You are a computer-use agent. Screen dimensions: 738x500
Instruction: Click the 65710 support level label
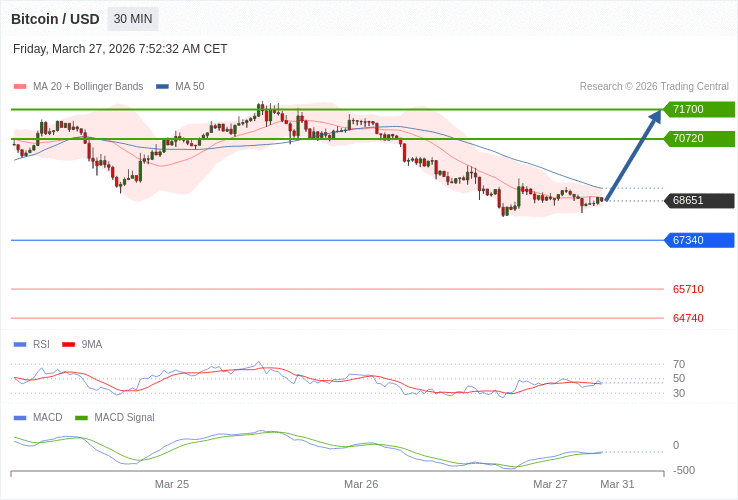click(688, 289)
